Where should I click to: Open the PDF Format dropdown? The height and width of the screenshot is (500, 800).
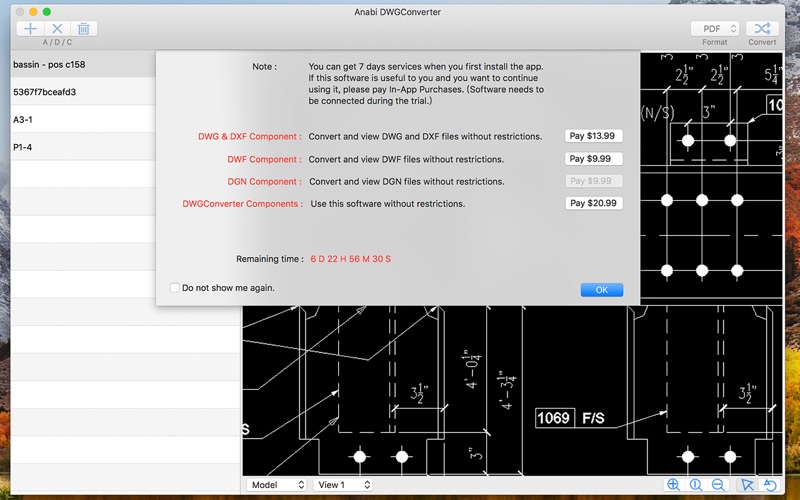tap(715, 29)
